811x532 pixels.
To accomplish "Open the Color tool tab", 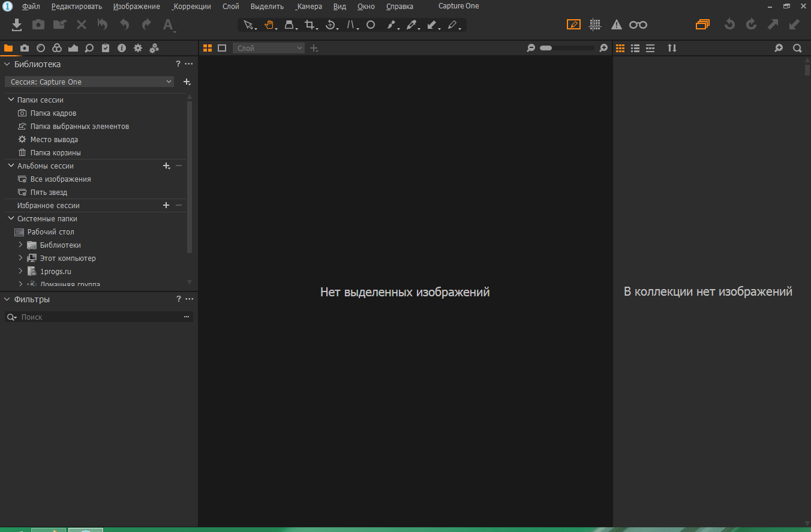I will coord(56,48).
